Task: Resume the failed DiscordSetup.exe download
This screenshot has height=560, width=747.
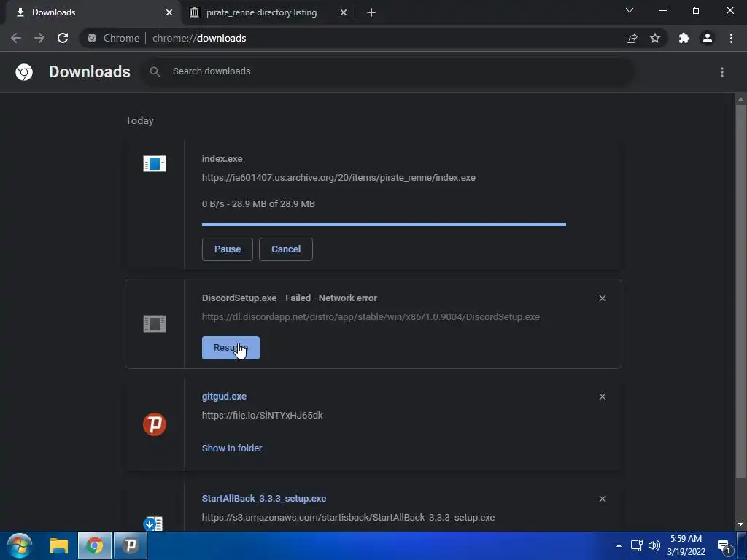Action: [x=231, y=348]
